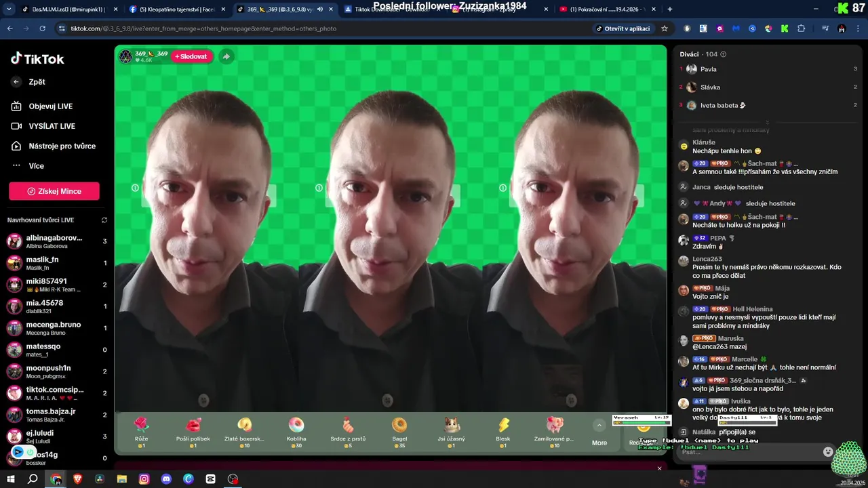Open viewers info icon next to Diváci
The width and height of the screenshot is (868, 488).
723,54
